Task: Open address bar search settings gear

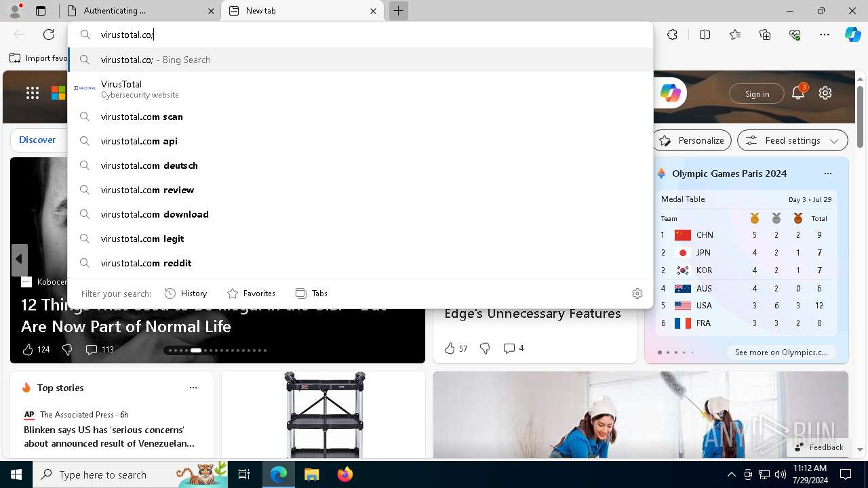Action: click(637, 293)
